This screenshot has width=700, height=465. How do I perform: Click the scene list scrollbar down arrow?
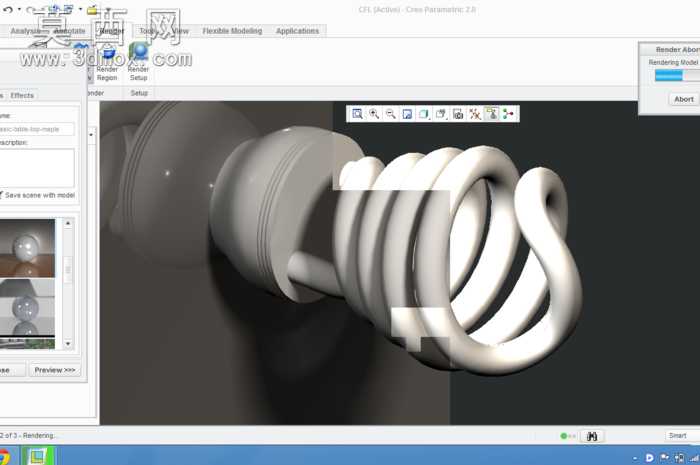point(68,343)
